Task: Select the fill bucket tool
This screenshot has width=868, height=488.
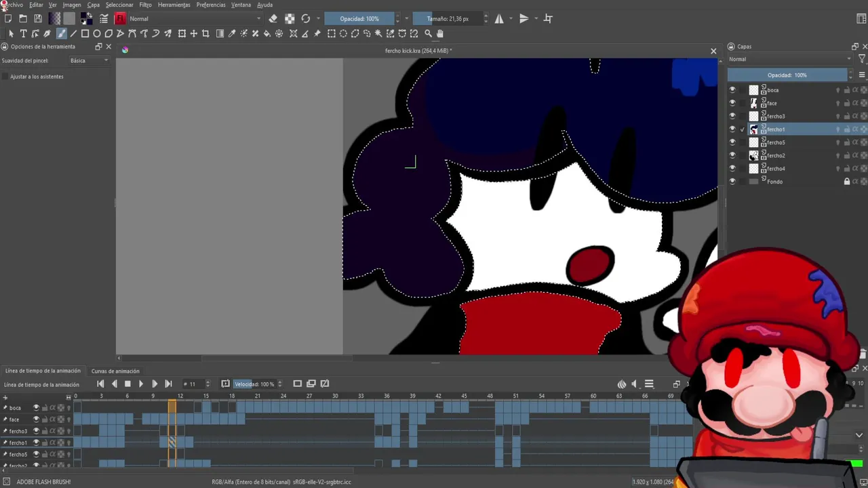Action: pos(267,33)
